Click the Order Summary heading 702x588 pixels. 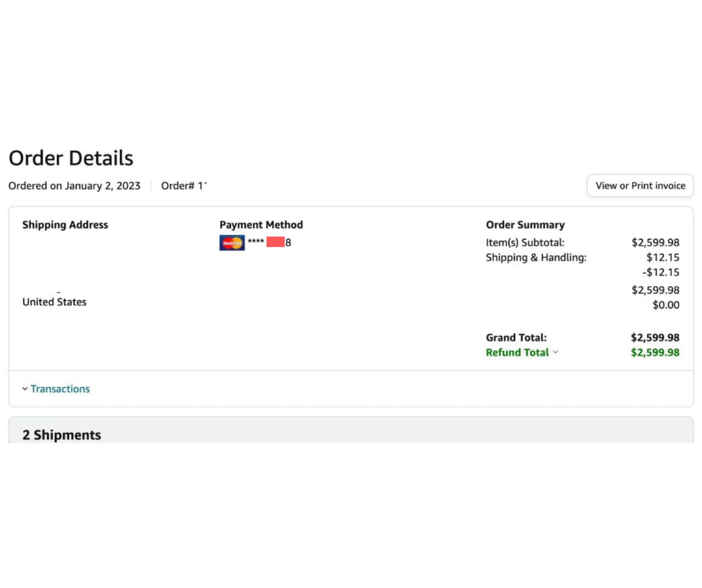point(525,224)
